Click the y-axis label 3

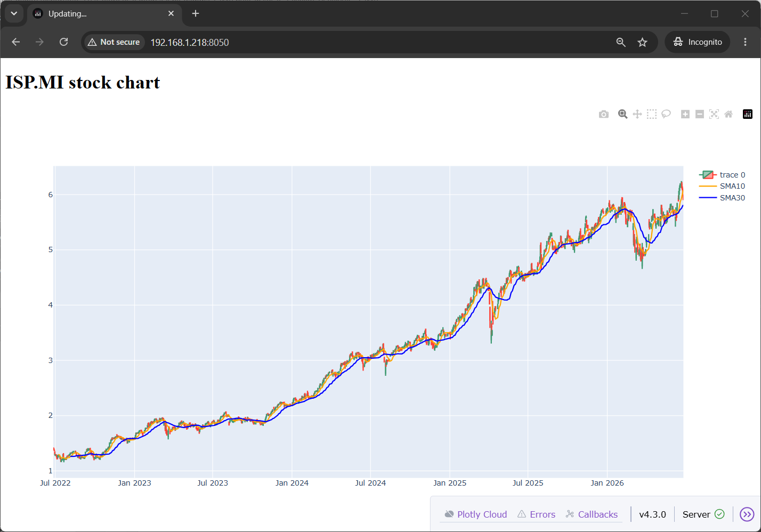[x=51, y=360]
